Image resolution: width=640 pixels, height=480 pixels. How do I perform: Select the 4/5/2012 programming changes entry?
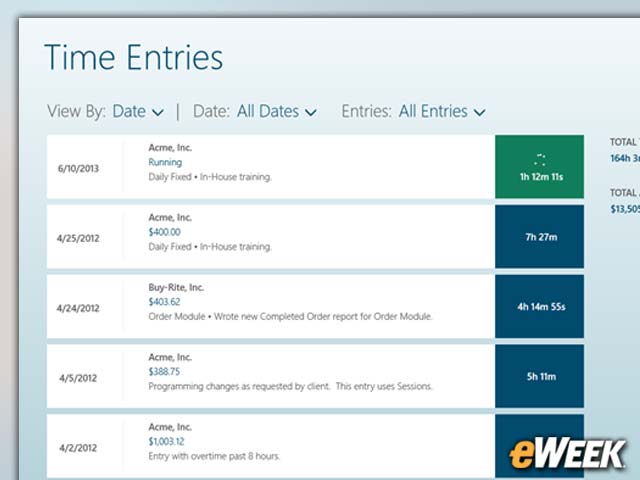point(270,376)
